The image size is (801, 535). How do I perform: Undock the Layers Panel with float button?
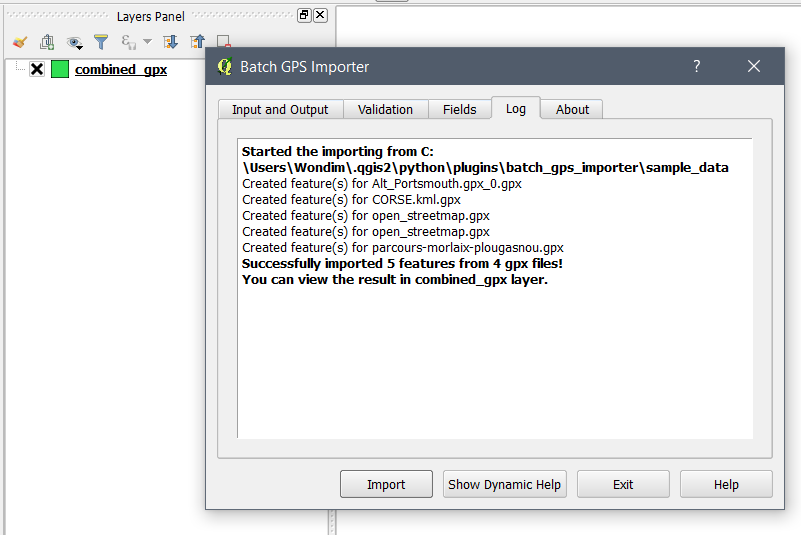click(304, 15)
